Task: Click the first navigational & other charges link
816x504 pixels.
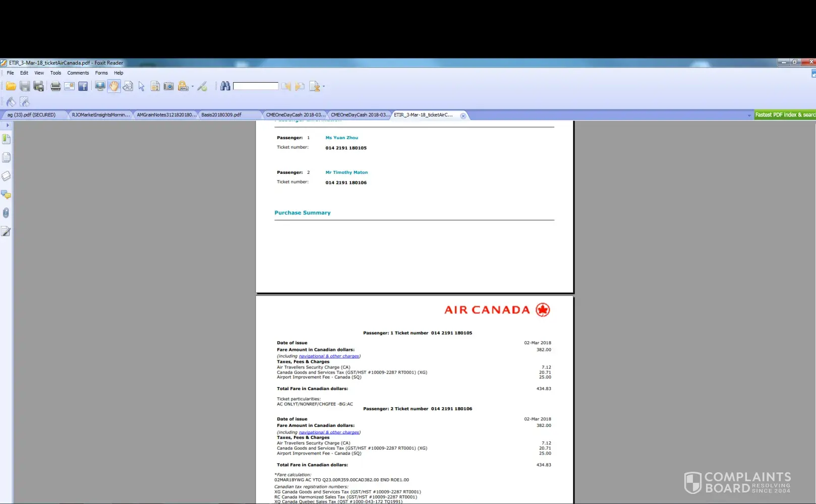Action: [x=329, y=356]
